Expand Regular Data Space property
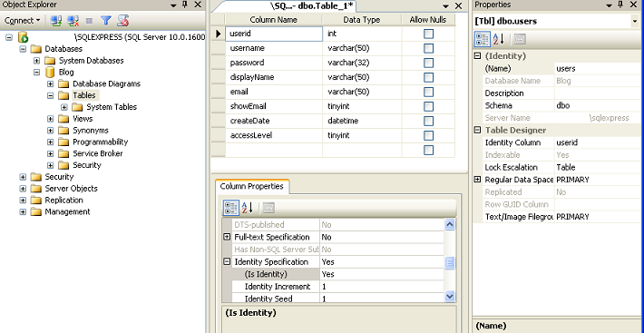This screenshot has width=644, height=333. point(477,180)
